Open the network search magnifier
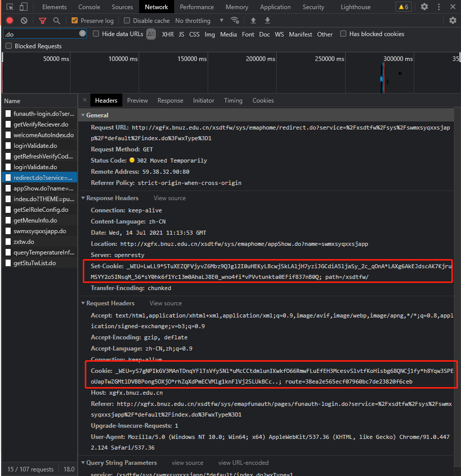The image size is (461, 476). pyautogui.click(x=56, y=21)
